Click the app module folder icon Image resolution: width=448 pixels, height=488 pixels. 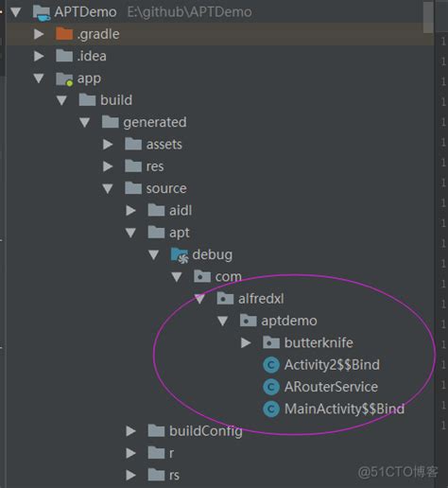pos(64,78)
